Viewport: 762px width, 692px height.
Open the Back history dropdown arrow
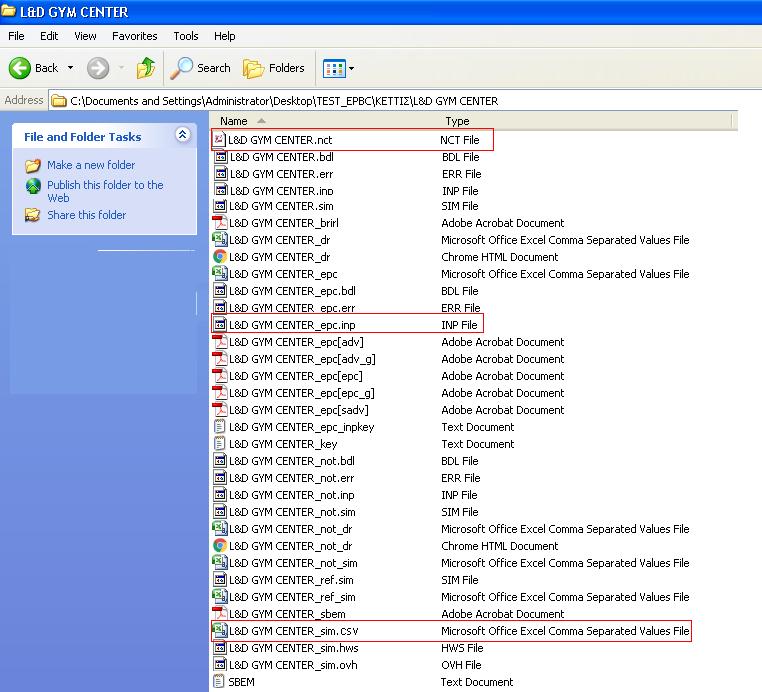point(70,68)
